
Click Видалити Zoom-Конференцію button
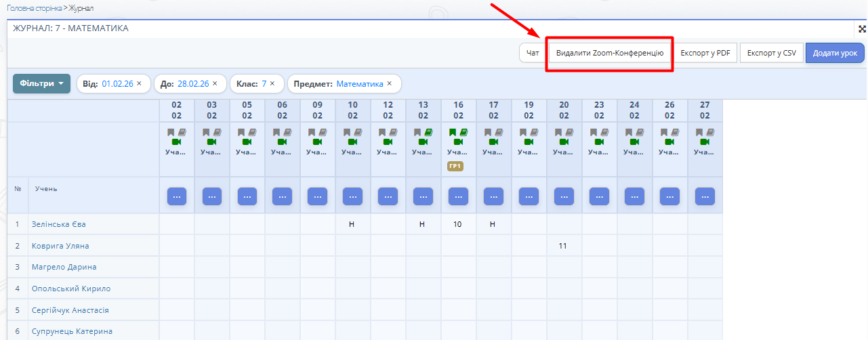[x=609, y=53]
